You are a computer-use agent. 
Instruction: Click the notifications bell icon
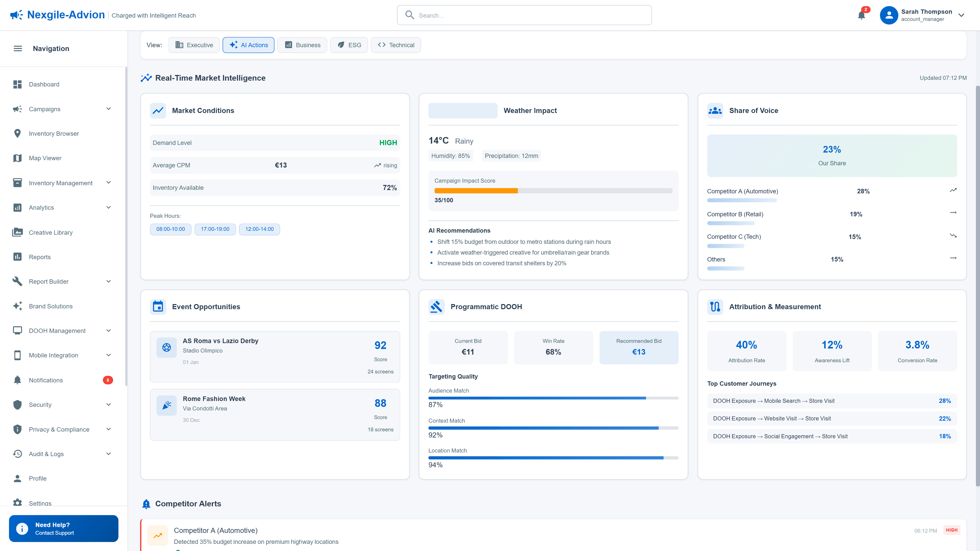(x=861, y=16)
